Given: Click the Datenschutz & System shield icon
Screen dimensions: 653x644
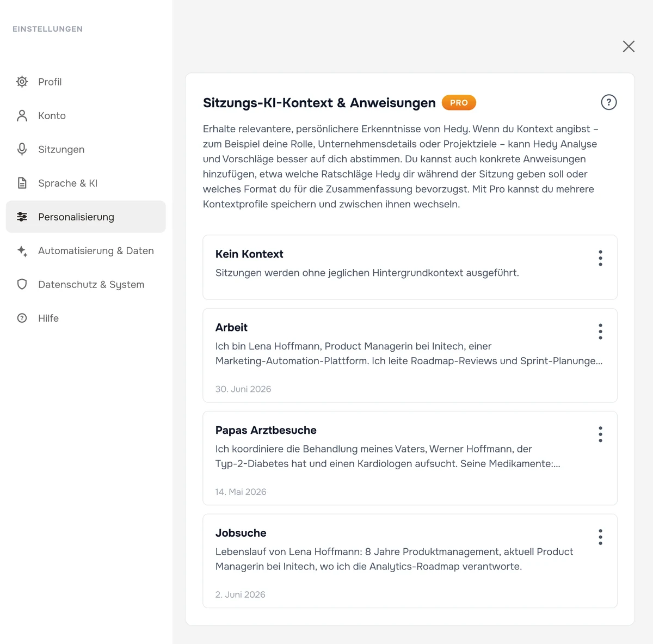Looking at the screenshot, I should click(22, 284).
